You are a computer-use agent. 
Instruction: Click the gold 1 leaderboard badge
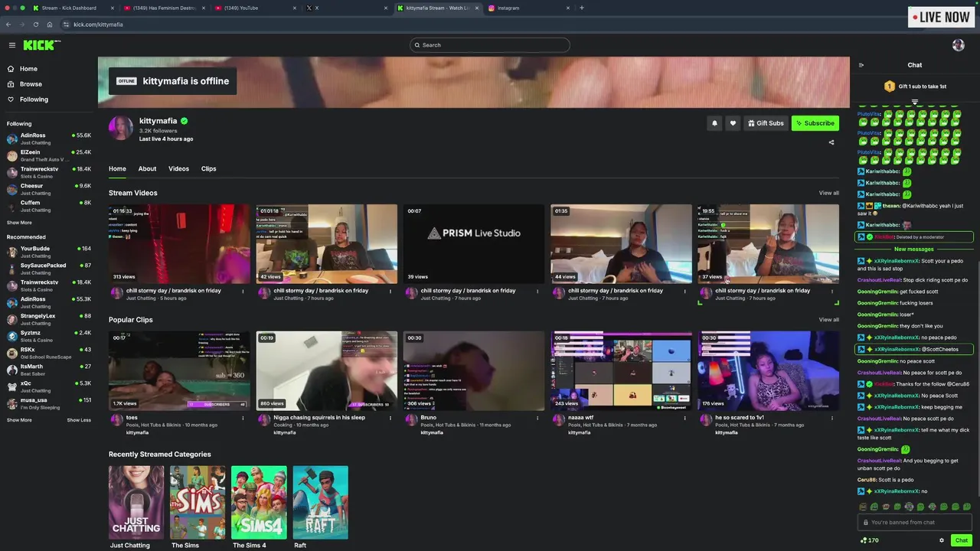[x=890, y=86]
